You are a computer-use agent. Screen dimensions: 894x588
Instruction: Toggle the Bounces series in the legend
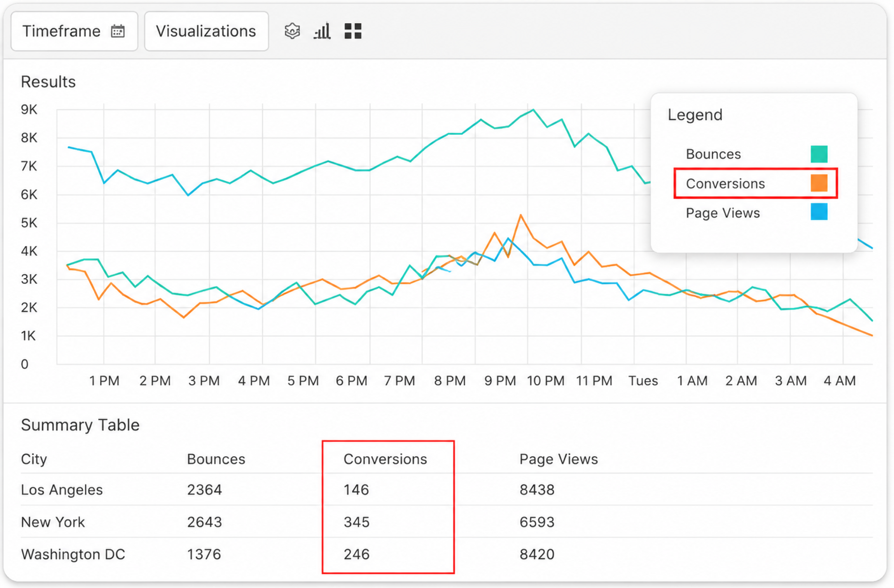pos(756,154)
